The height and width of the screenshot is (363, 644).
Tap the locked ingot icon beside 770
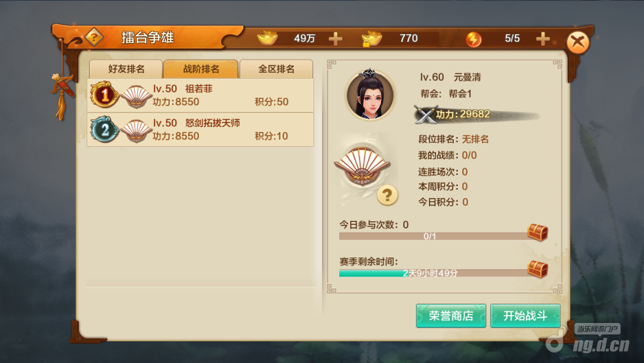click(x=372, y=39)
